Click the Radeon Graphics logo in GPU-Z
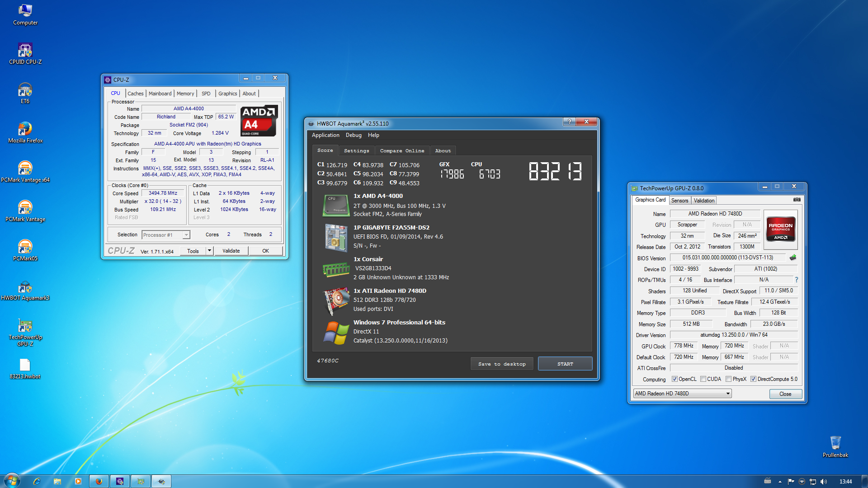 [x=781, y=229]
